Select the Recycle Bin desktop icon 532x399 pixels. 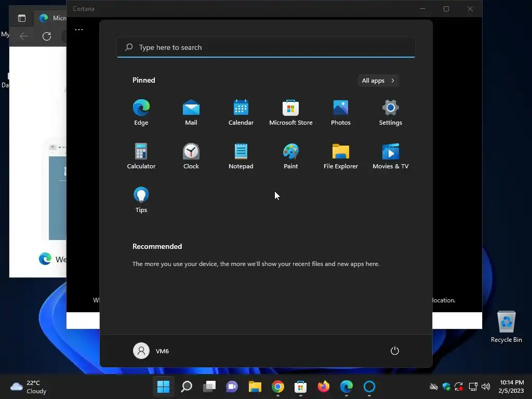coord(506,327)
